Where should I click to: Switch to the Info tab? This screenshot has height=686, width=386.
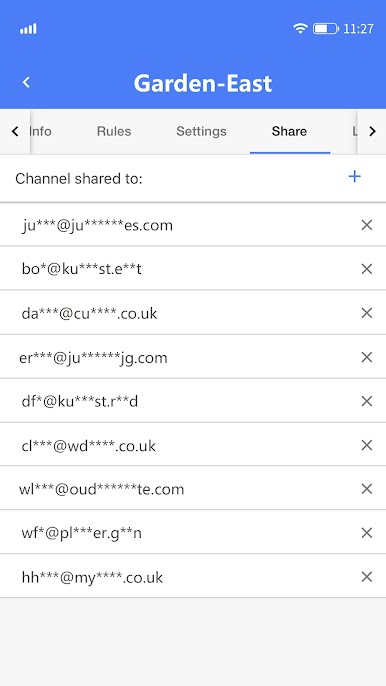(x=40, y=131)
